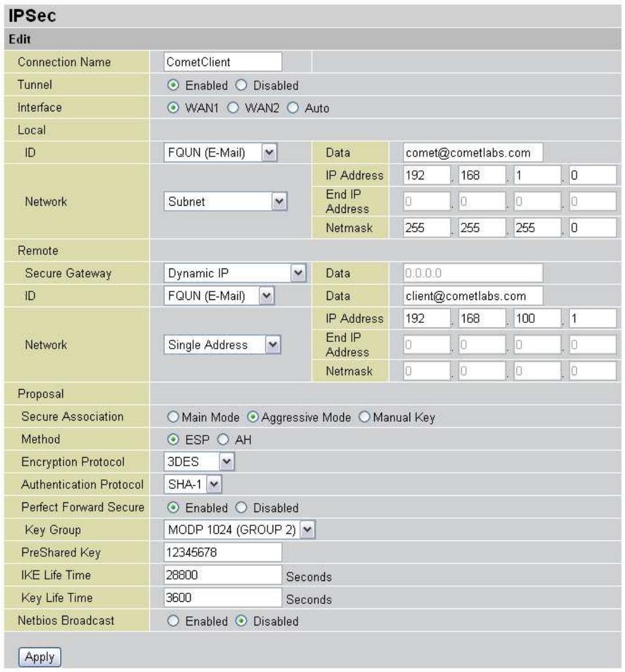Viewport: 625px width, 672px height.
Task: Select Main Mode for Secure Association
Action: (x=173, y=417)
